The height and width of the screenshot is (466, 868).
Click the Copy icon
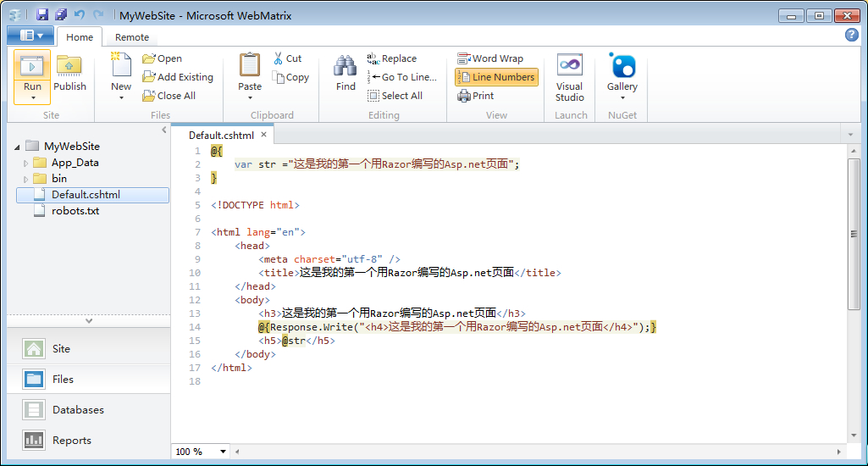tap(279, 77)
